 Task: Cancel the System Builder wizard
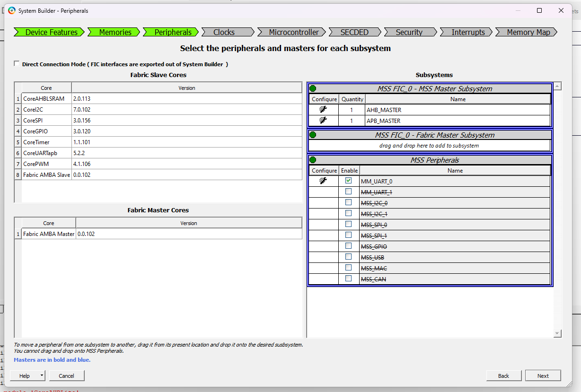click(66, 375)
